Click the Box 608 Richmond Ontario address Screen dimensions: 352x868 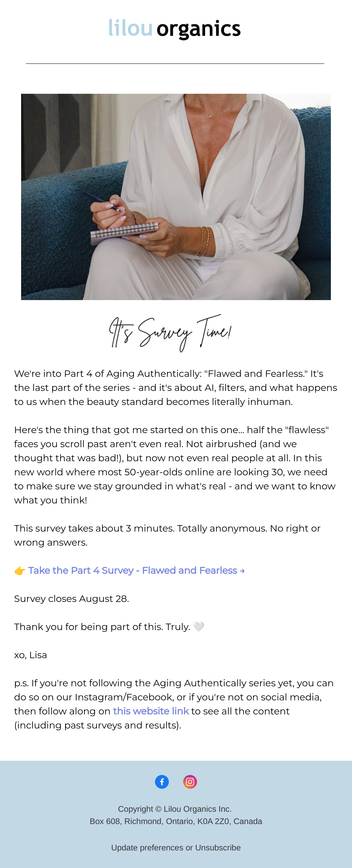[x=176, y=821]
